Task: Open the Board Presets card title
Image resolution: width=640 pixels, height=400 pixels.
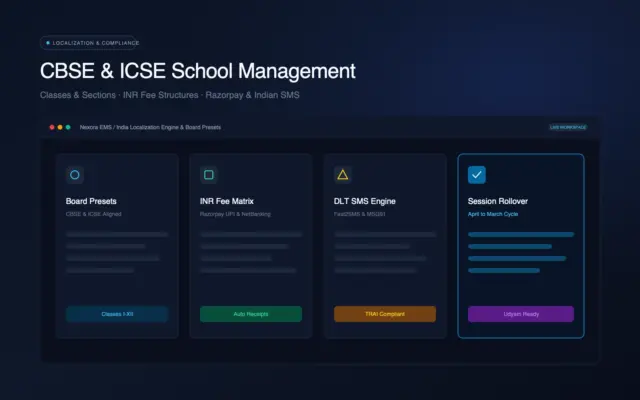Action: pyautogui.click(x=91, y=201)
